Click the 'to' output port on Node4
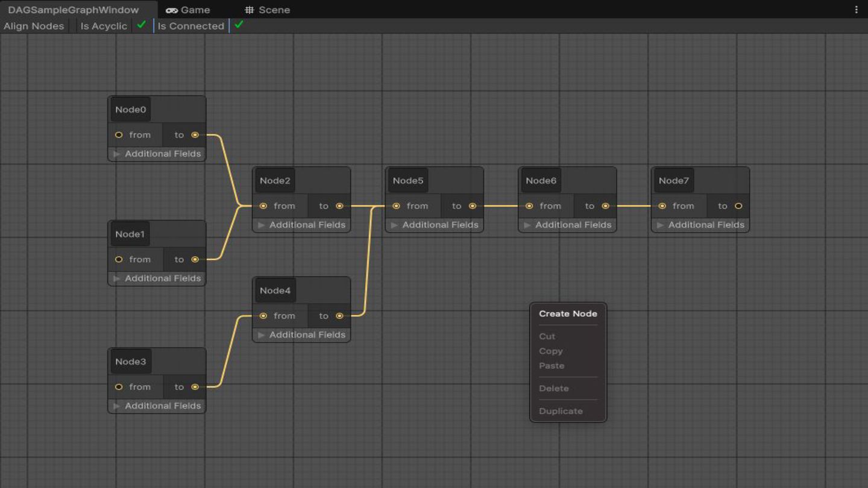Screen dimensions: 868x488 tap(339, 316)
